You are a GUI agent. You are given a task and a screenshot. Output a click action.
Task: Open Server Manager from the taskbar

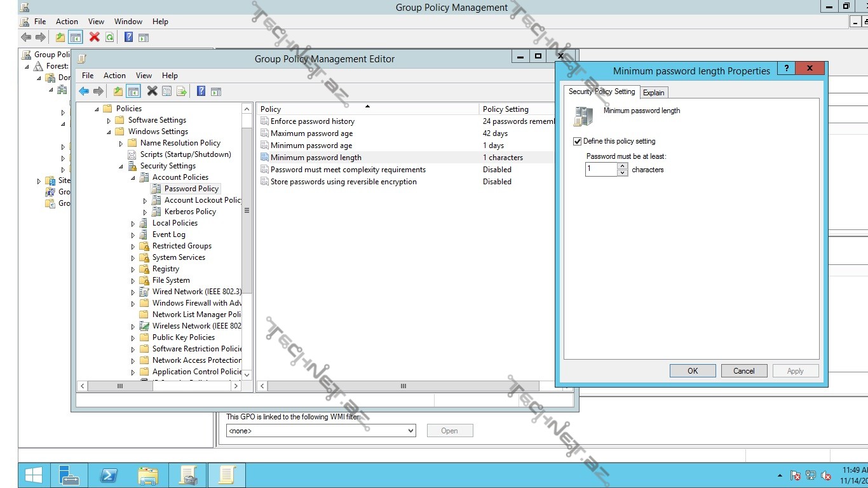tap(69, 475)
